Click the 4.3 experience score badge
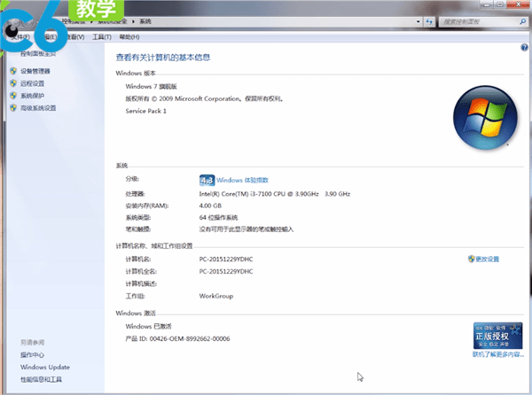The width and height of the screenshot is (532, 395). click(x=207, y=180)
